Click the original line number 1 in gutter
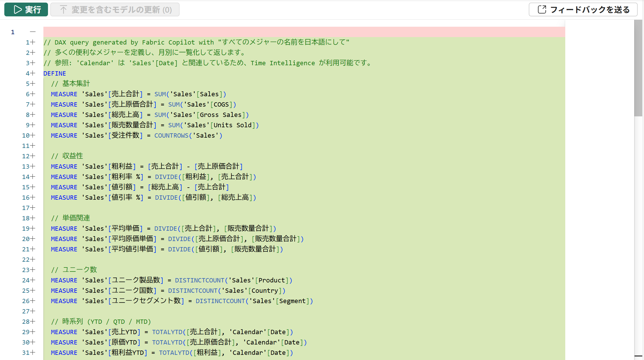Viewport: 644px width, 360px height. pos(13,32)
